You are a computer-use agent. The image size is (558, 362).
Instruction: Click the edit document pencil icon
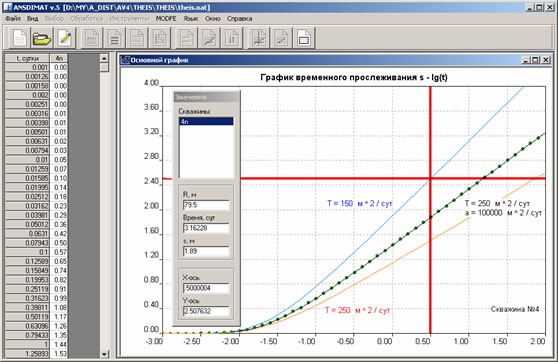[x=65, y=38]
